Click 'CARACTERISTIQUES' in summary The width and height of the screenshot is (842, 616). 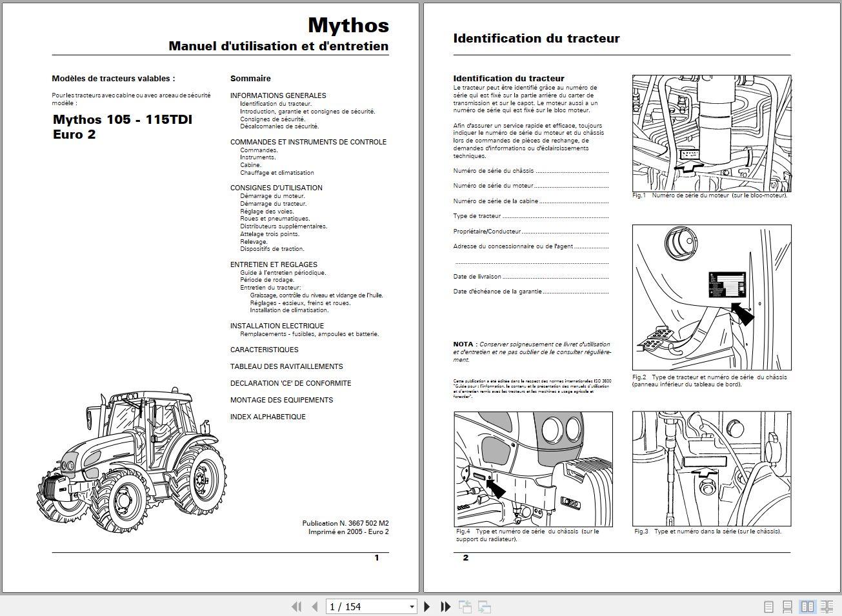pos(265,350)
